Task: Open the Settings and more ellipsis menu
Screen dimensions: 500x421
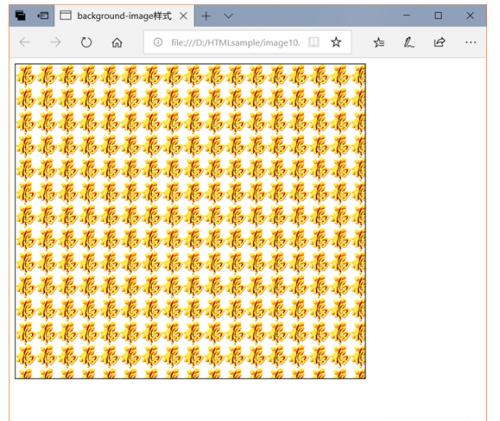Action: [x=471, y=42]
